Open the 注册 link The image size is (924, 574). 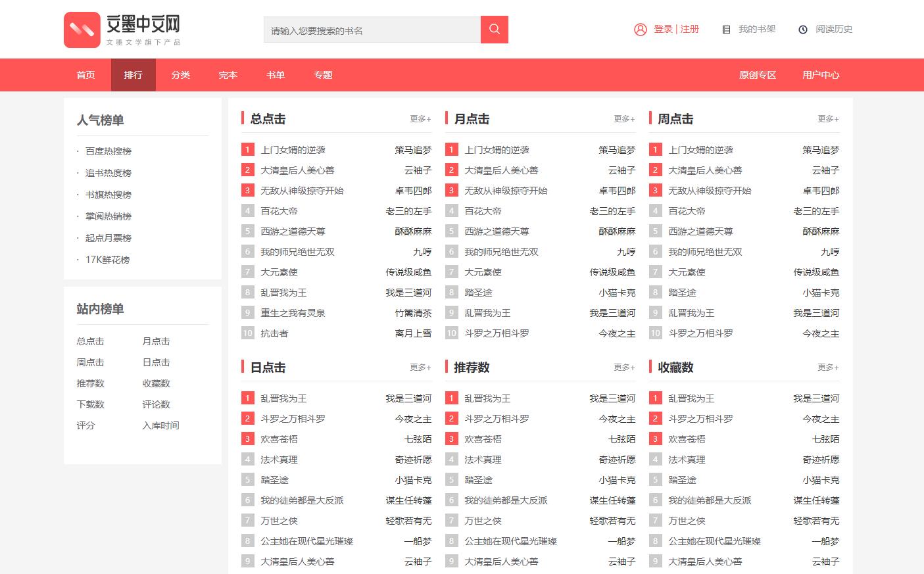[690, 29]
